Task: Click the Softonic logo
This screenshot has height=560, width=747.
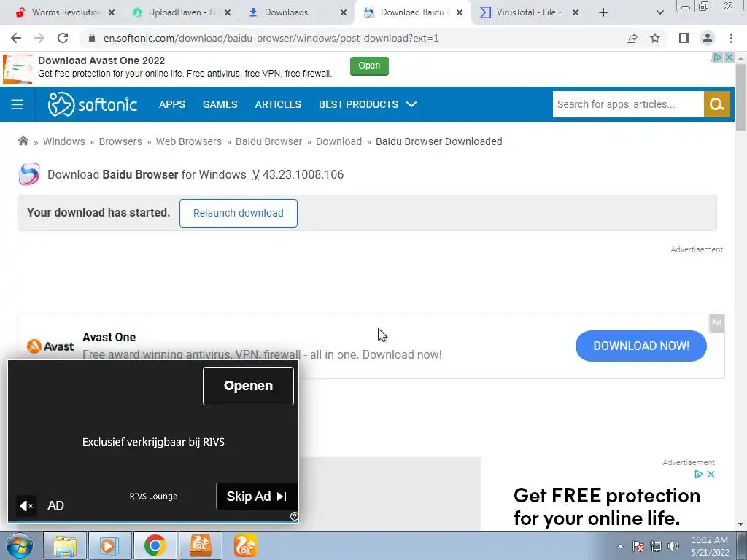Action: [x=93, y=104]
